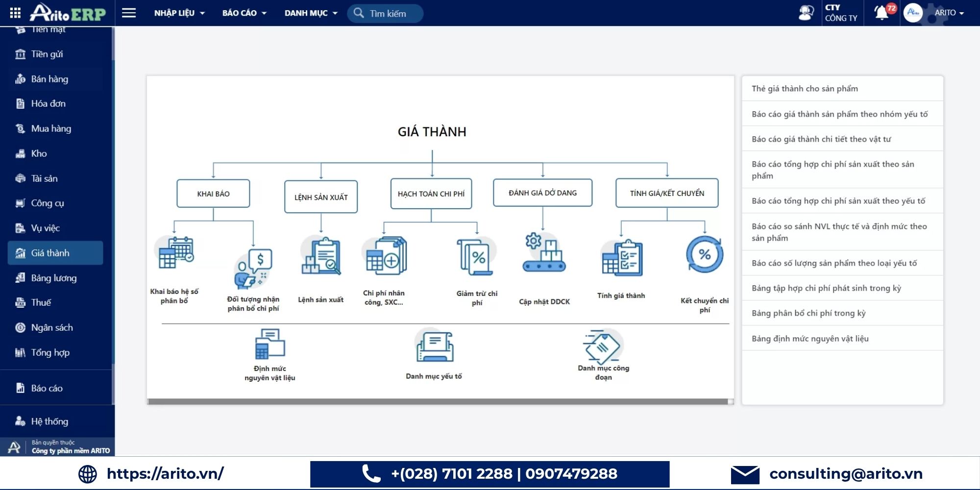The width and height of the screenshot is (980, 490).
Task: Select the Giá thành sidebar item
Action: coord(55,253)
